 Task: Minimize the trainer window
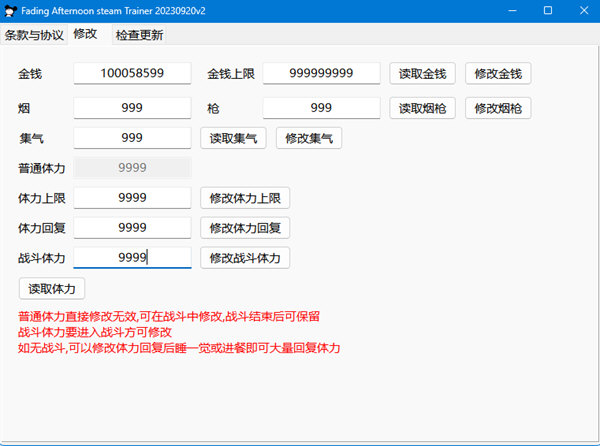pyautogui.click(x=512, y=11)
